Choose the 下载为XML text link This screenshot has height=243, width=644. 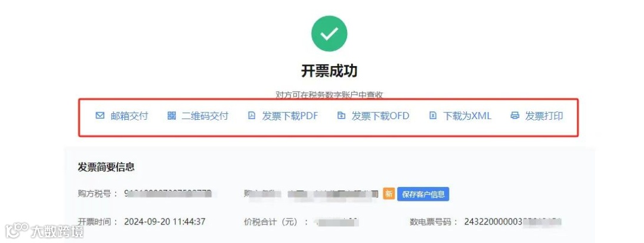(467, 116)
